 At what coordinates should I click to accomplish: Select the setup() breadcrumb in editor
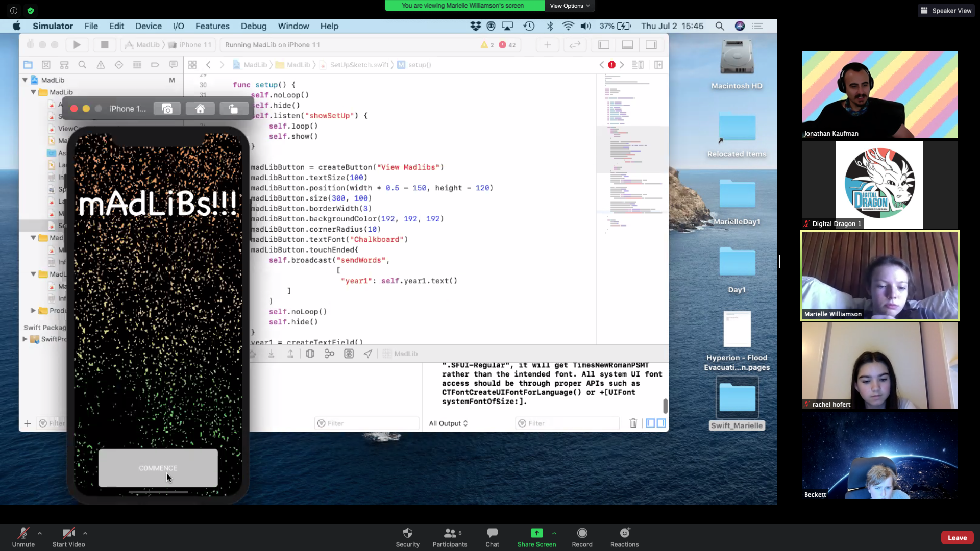coord(420,65)
